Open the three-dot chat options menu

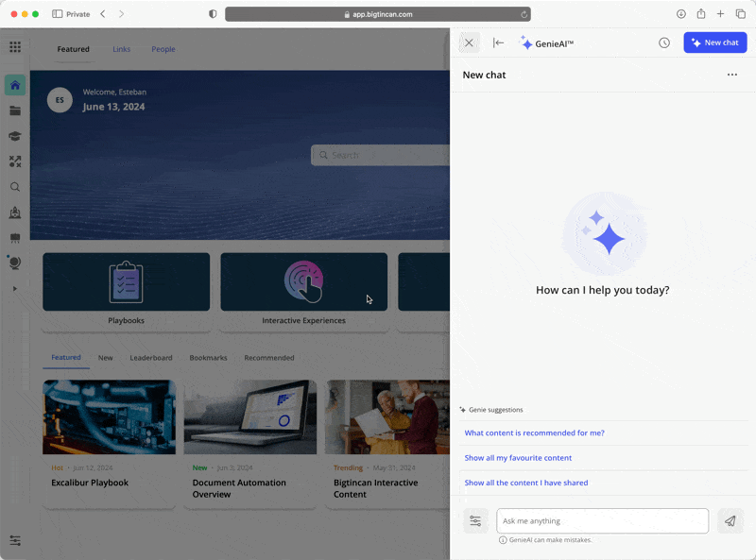tap(731, 75)
